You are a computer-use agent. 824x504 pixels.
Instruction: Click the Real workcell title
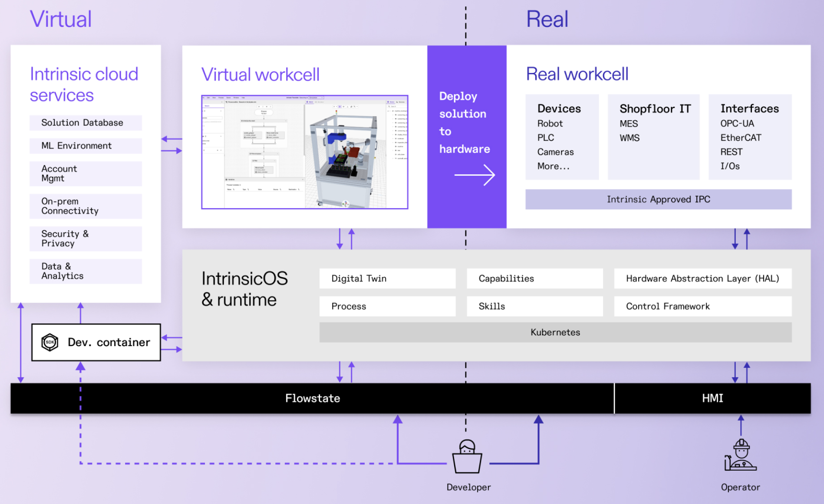pyautogui.click(x=577, y=74)
